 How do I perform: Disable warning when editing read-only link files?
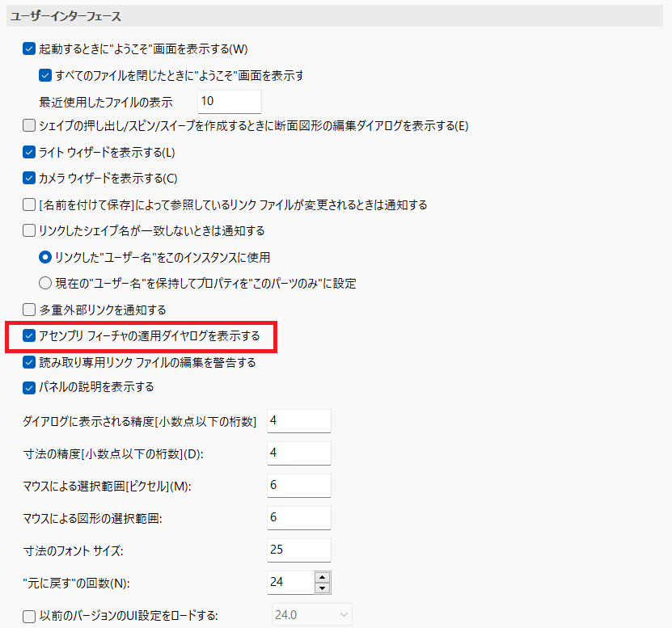[x=28, y=364]
